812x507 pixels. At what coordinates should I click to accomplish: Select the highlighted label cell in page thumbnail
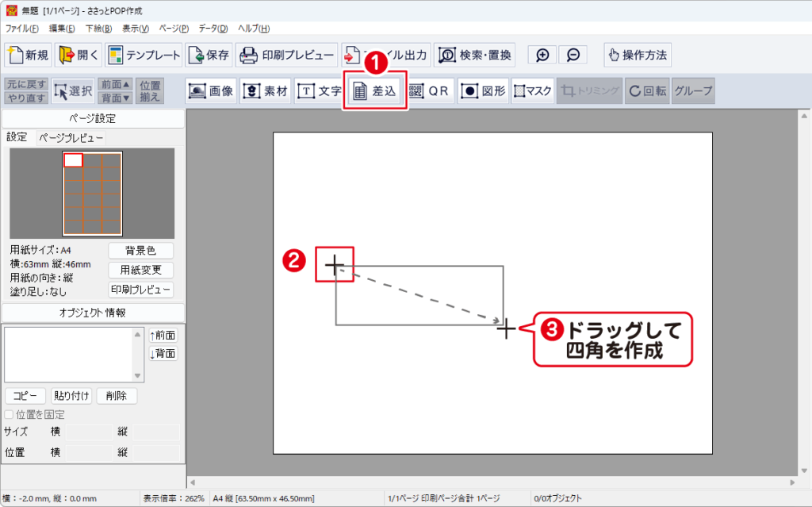(73, 160)
